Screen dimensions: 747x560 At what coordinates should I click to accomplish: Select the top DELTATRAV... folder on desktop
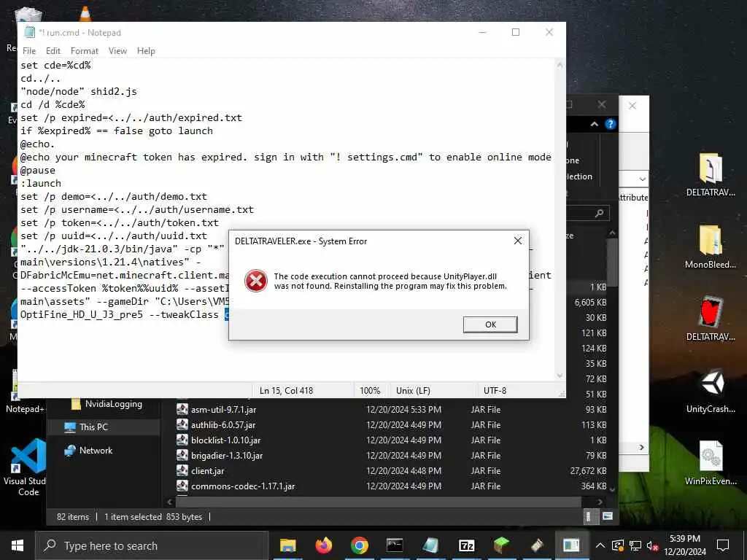pos(711,175)
